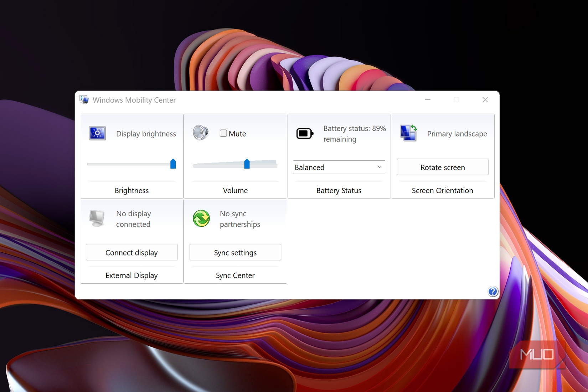
Task: Click the power plan dropdown chevron arrow
Action: click(x=380, y=167)
